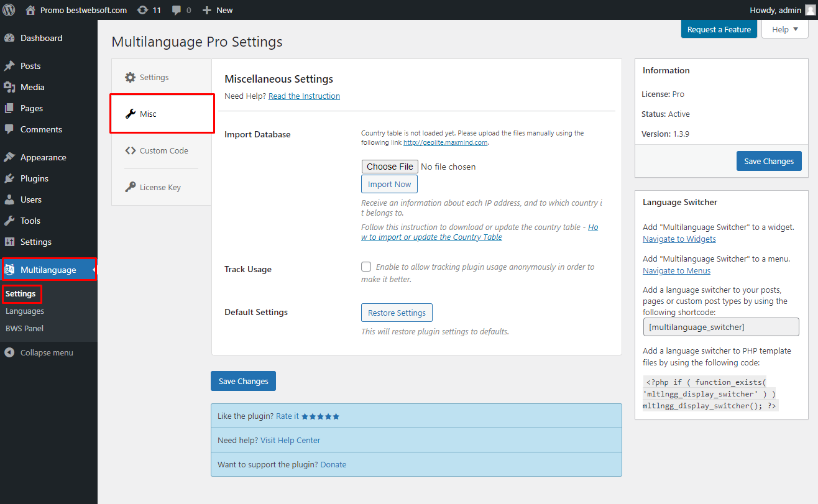Click the Multilanguage translate icon
Image resolution: width=818 pixels, height=504 pixels.
(x=9, y=270)
